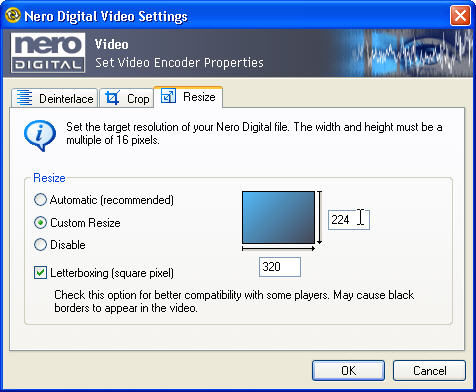Click the width field showing 320
The height and width of the screenshot is (392, 476).
[x=280, y=267]
